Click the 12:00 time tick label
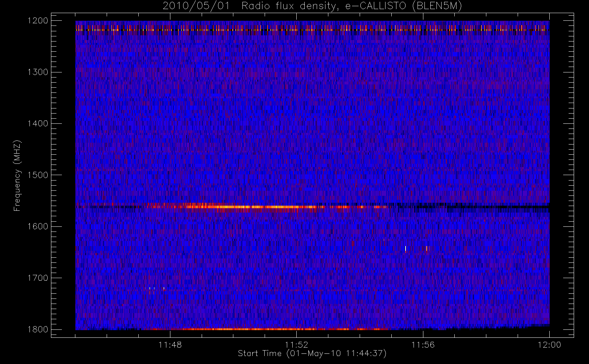The image size is (589, 364). coord(549,345)
